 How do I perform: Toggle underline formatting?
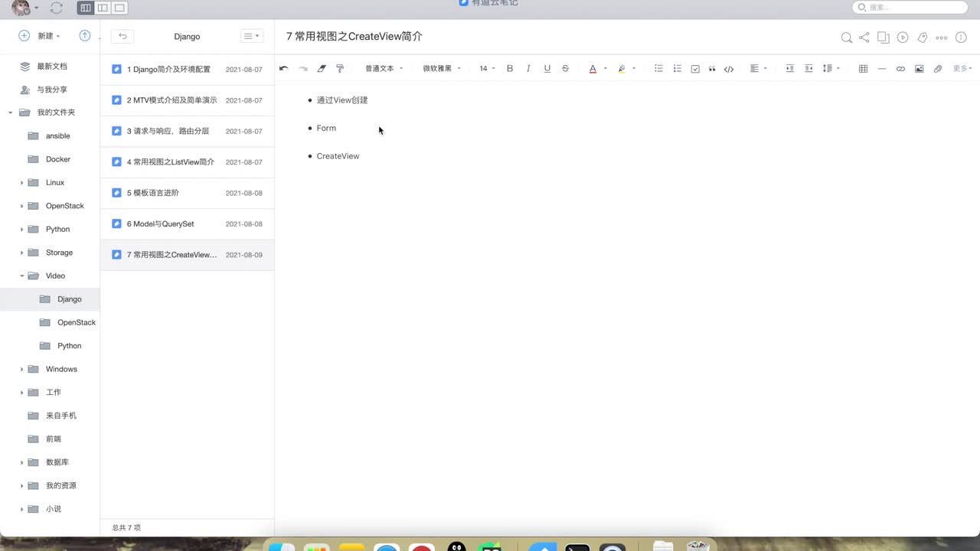[x=547, y=68]
